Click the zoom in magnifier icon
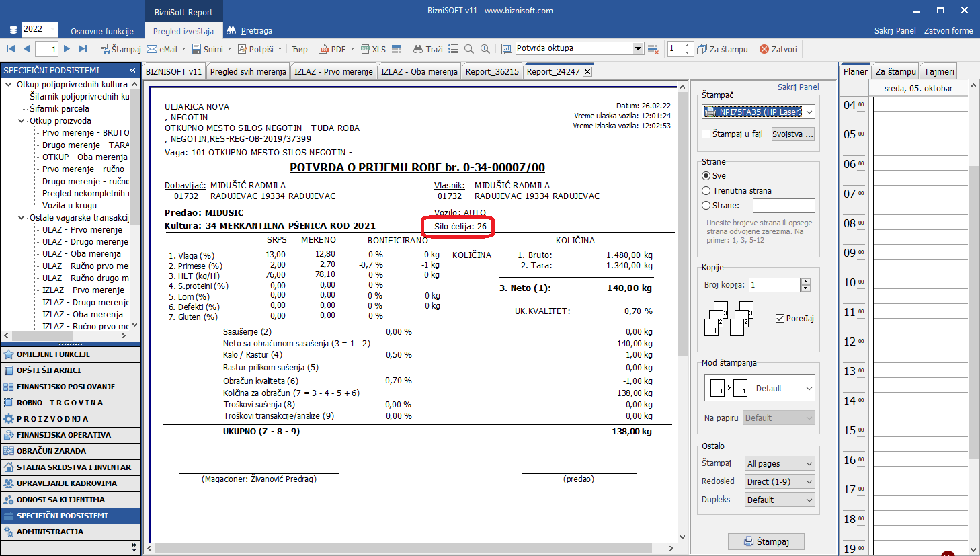This screenshot has width=980, height=556. (485, 49)
